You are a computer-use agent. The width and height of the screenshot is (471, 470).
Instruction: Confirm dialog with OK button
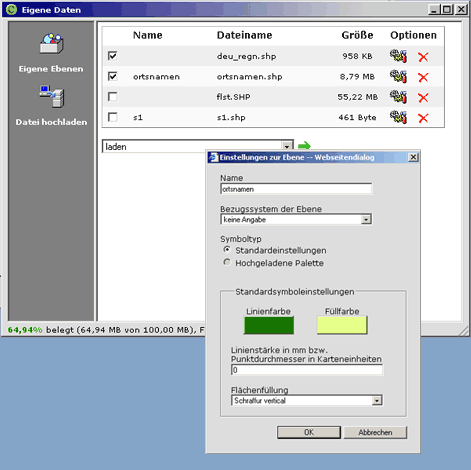tap(309, 432)
